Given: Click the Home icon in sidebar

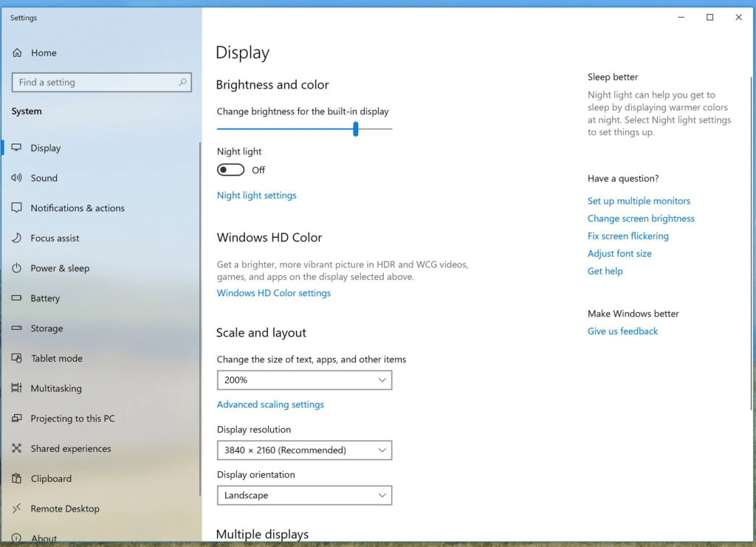Looking at the screenshot, I should 17,52.
